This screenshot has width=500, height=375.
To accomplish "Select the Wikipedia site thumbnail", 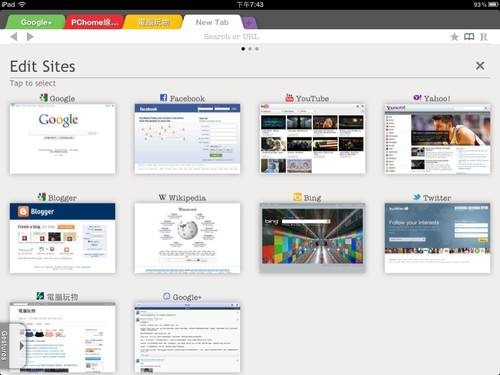I will 187,238.
